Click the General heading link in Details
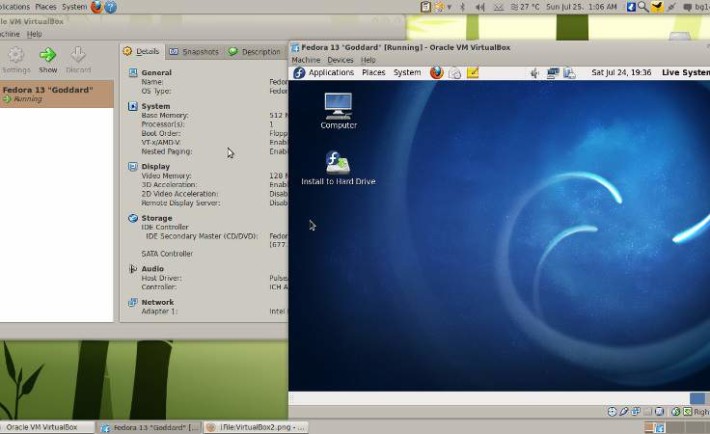The width and height of the screenshot is (710, 434). [156, 72]
